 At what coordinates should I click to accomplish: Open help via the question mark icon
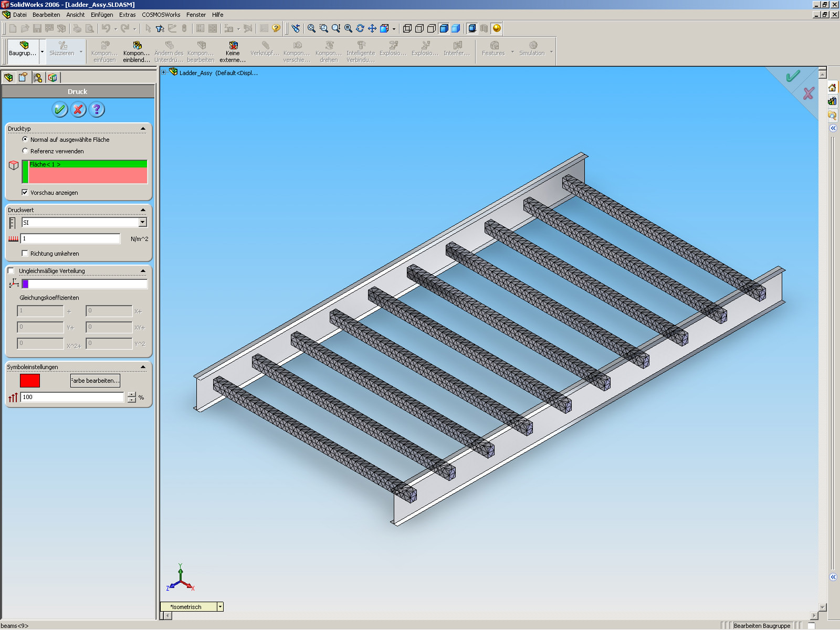[x=96, y=110]
